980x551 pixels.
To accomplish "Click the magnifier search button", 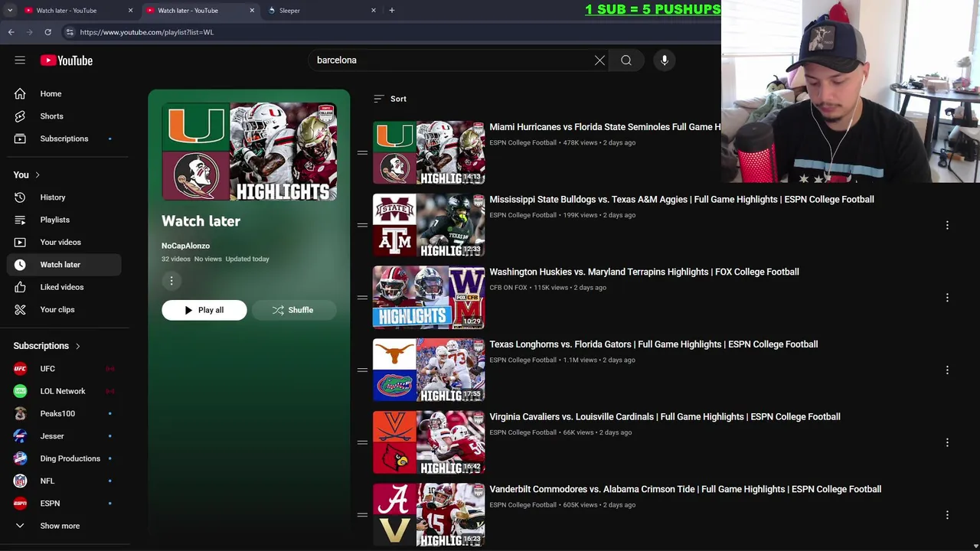I will [626, 60].
